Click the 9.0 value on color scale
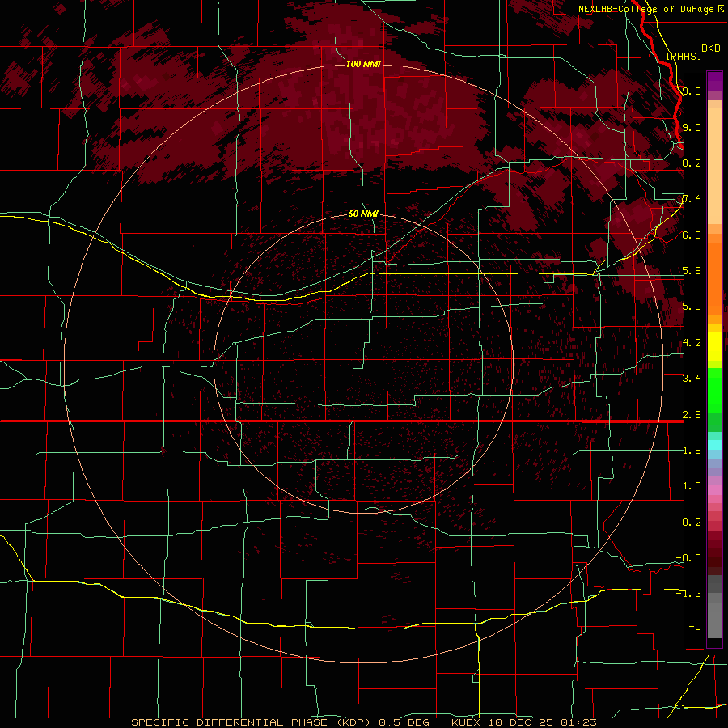 (692, 127)
